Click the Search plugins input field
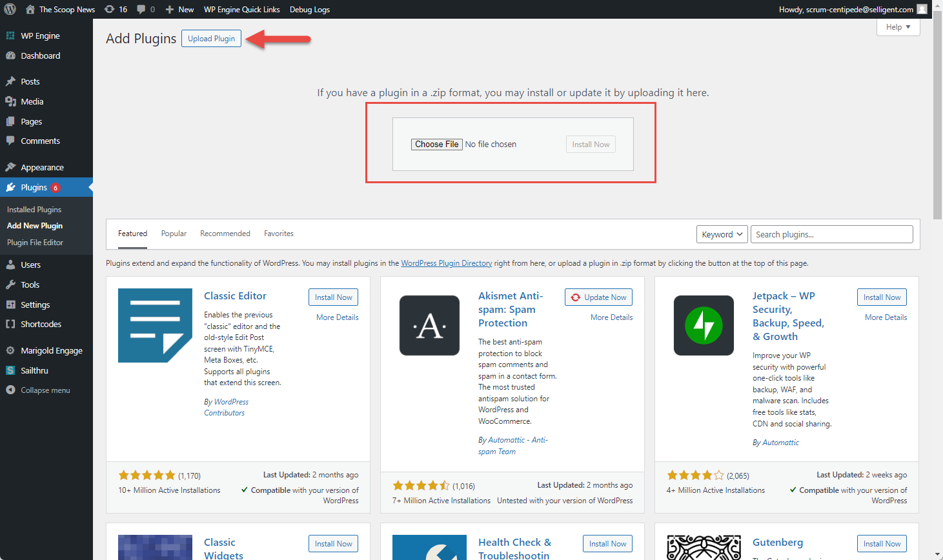Viewport: 943px width, 560px height. coord(831,234)
